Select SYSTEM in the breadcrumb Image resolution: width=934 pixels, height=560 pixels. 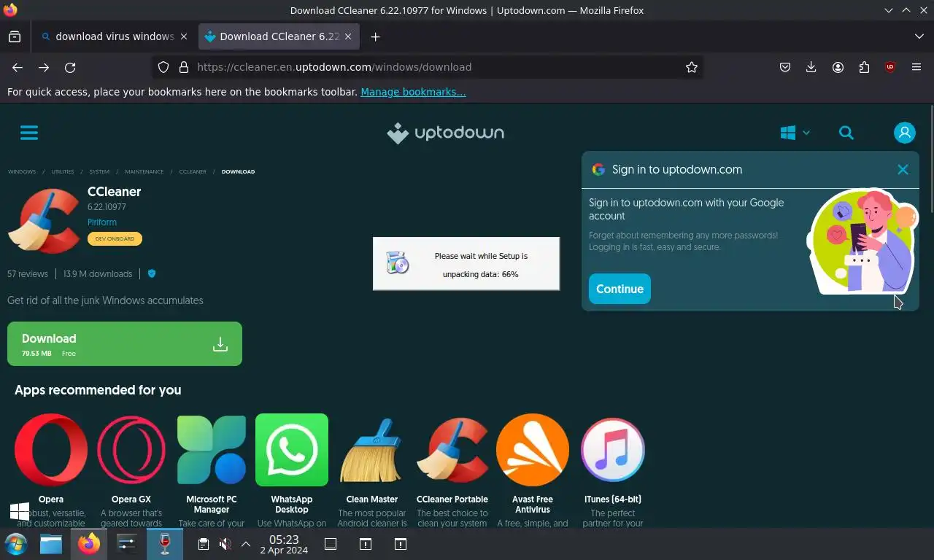click(x=99, y=171)
